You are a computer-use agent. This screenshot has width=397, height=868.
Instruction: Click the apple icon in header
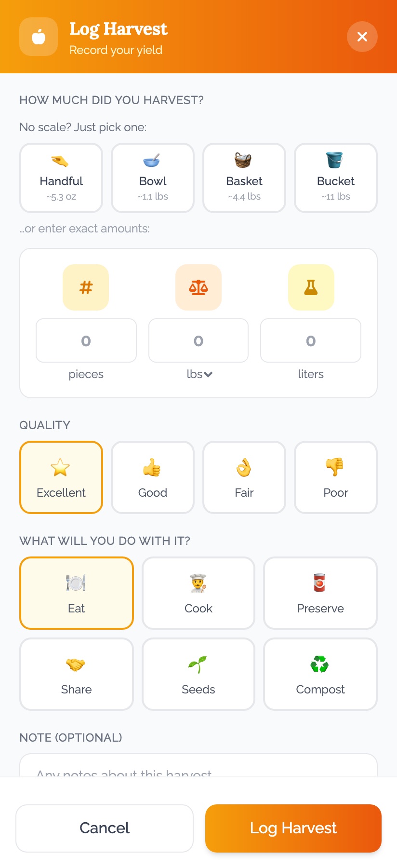click(39, 37)
